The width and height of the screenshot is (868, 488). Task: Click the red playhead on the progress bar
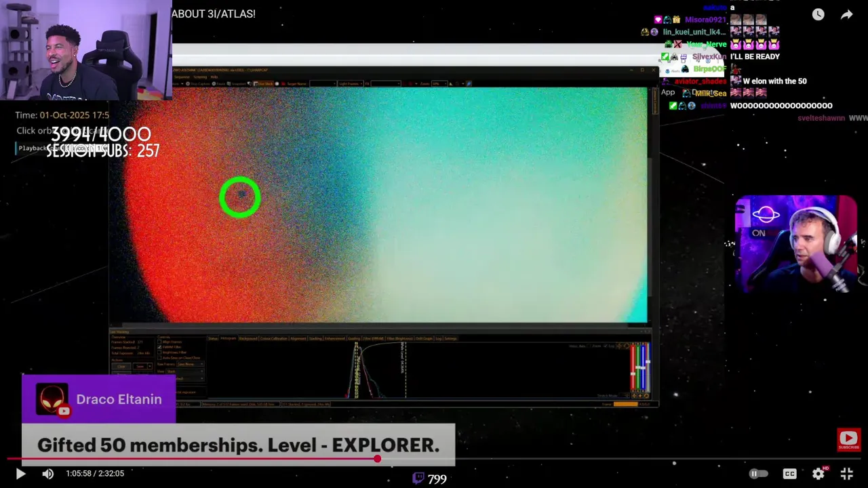(377, 459)
